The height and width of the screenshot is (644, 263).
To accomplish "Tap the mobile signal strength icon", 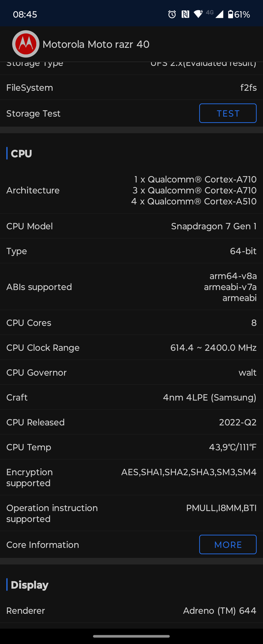I will tap(219, 14).
